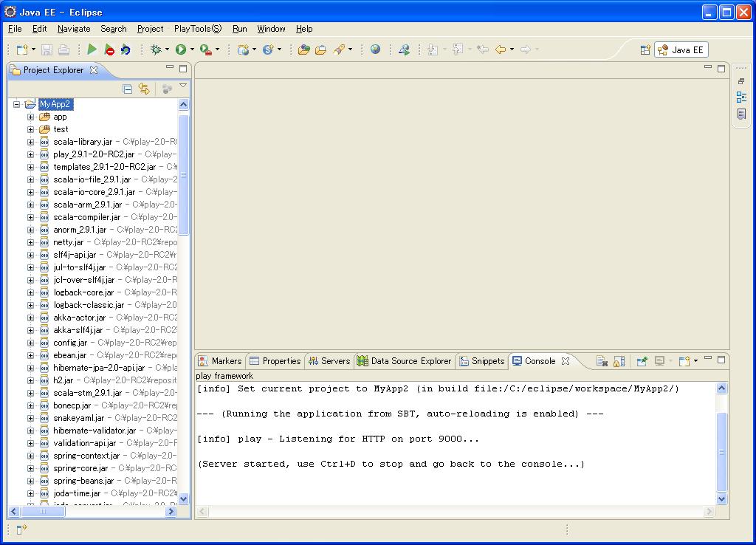Select ebean.jar in the tree
The image size is (756, 545).
coord(70,355)
